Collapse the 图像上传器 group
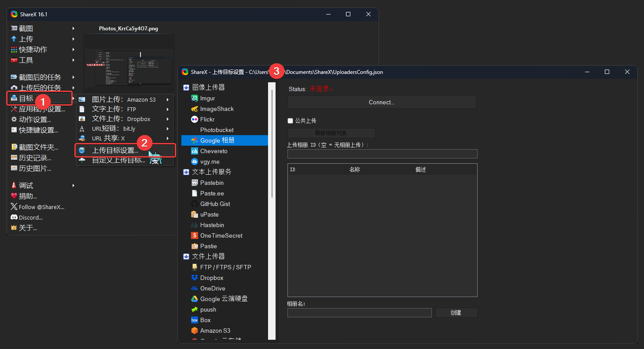This screenshot has width=644, height=349. (186, 87)
